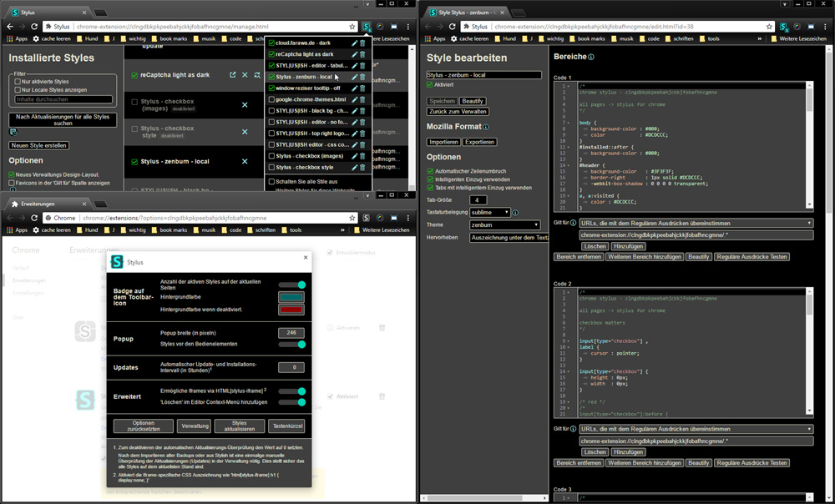835x504 pixels.
Task: Click the pencil icon beside "Stylus - zenburn - local"
Action: [354, 77]
